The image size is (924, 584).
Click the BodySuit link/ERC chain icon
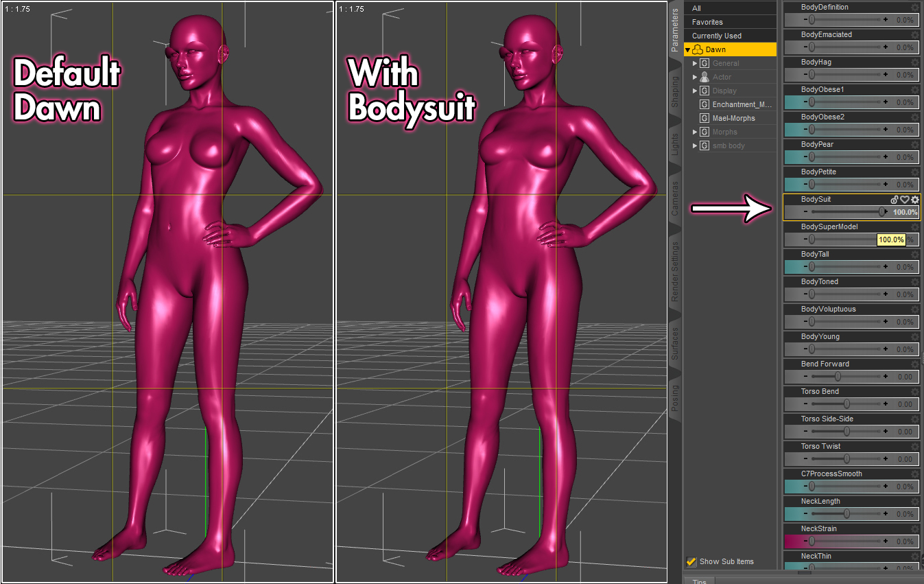pyautogui.click(x=895, y=200)
